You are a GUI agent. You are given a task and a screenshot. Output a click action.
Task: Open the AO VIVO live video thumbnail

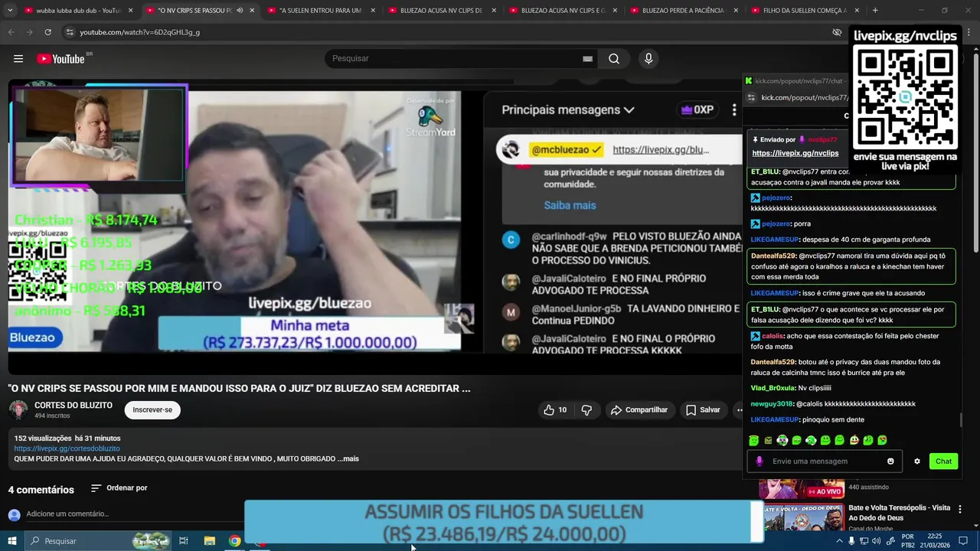802,488
